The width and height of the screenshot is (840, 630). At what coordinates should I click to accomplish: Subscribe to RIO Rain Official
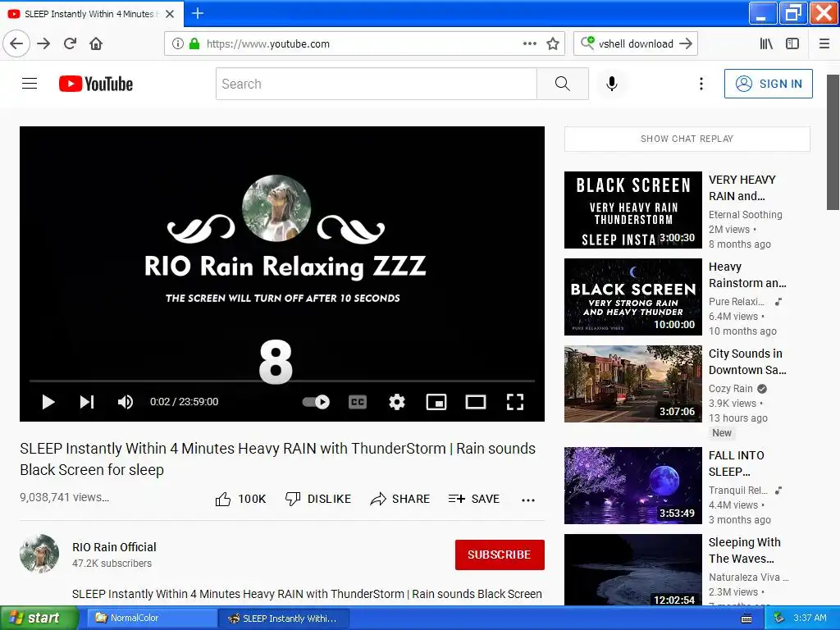[x=500, y=555]
